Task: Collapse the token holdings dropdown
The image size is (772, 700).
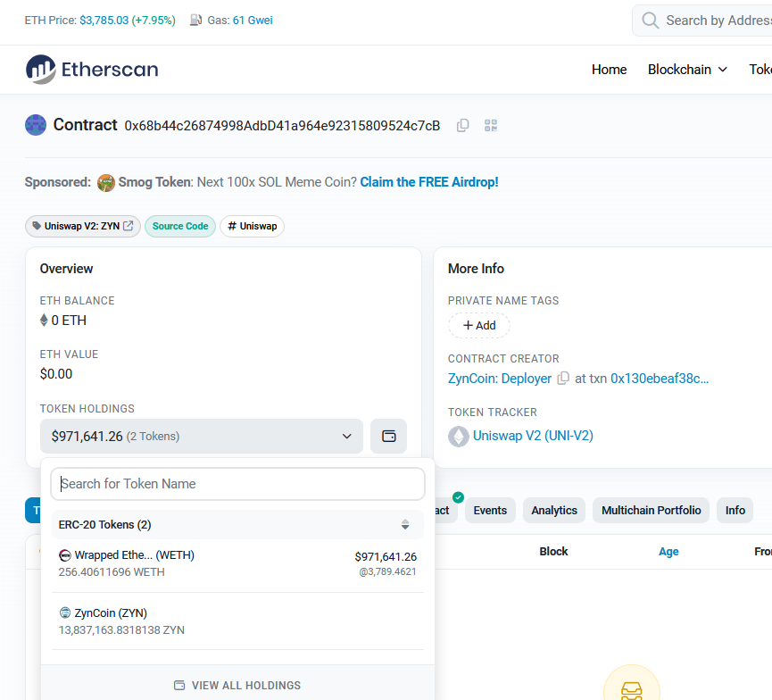Action: [202, 436]
